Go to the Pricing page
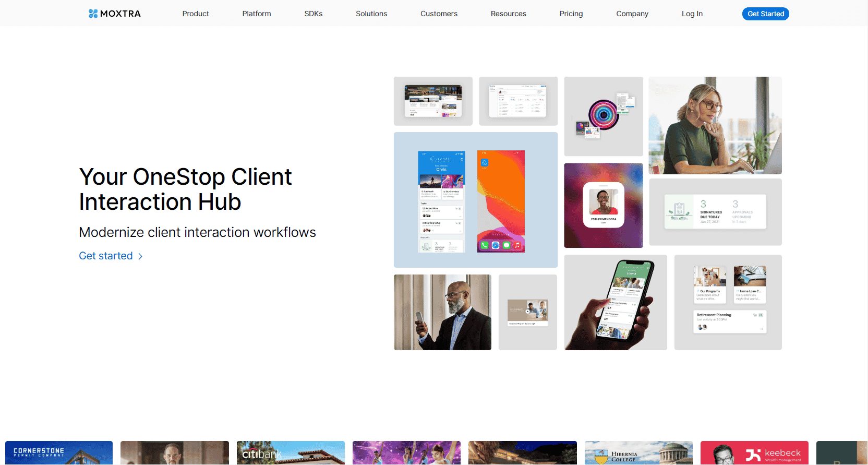The height and width of the screenshot is (465, 868). [571, 14]
